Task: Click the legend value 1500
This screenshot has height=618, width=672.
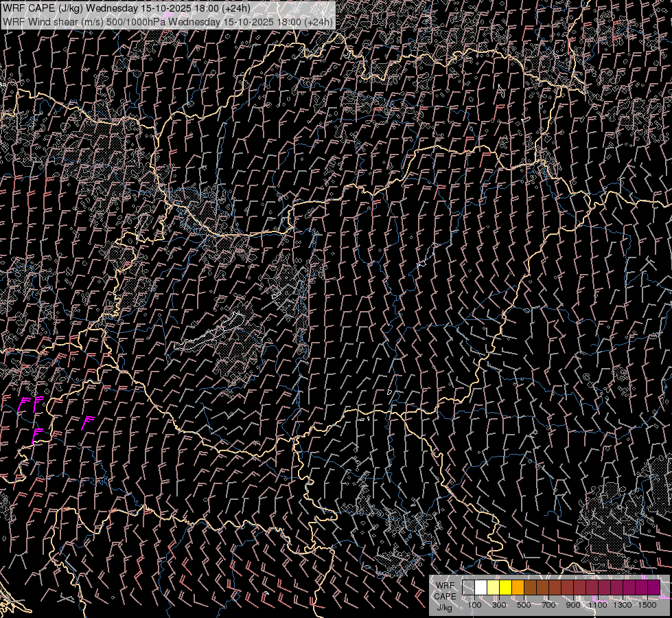Action: [x=647, y=605]
